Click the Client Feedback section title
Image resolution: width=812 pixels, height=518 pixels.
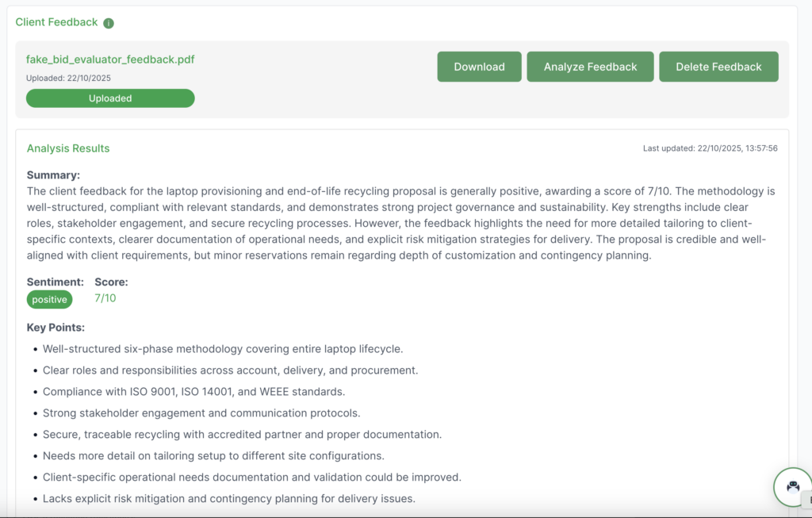click(56, 22)
